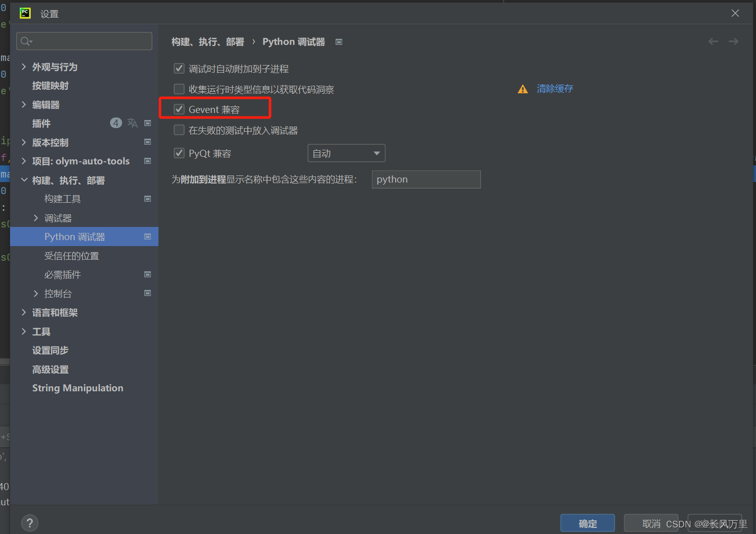The height and width of the screenshot is (534, 756).
Task: Expand the 编辑器 tree node
Action: 24,104
